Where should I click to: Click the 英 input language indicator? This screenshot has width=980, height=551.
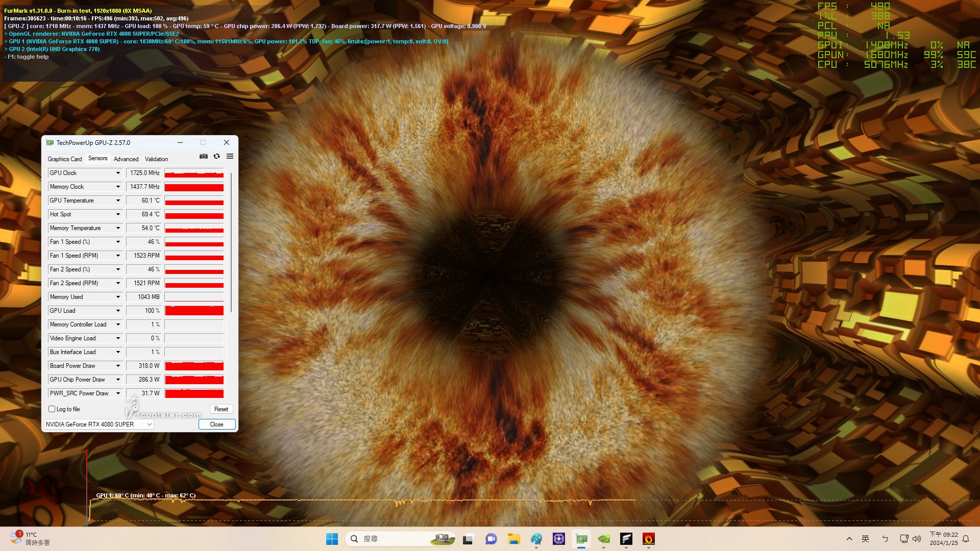pyautogui.click(x=866, y=539)
